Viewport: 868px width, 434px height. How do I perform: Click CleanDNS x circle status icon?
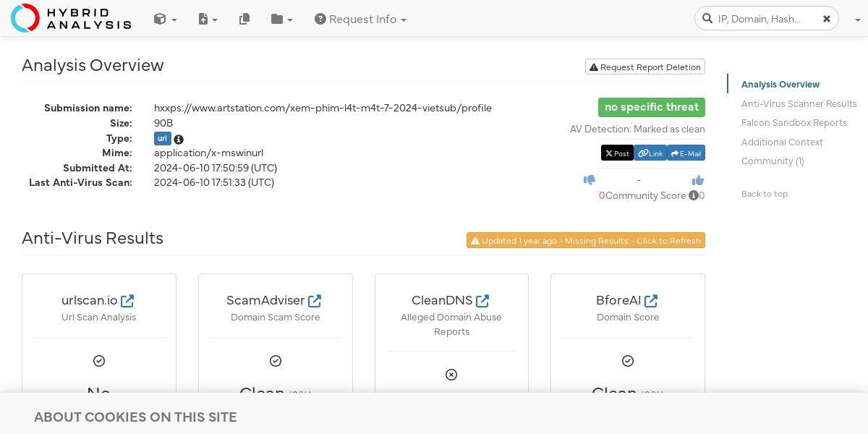(x=451, y=375)
